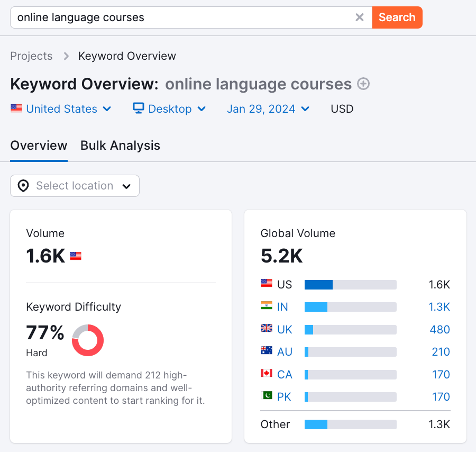Click the Pakistan flag in Global Volume

[x=267, y=396]
